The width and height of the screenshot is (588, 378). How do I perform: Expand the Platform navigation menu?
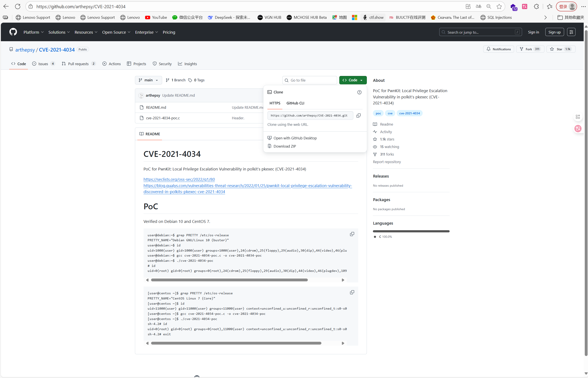(x=34, y=32)
